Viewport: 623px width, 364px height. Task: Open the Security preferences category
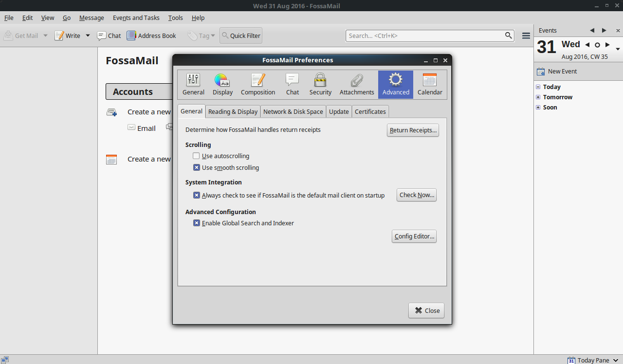[320, 85]
